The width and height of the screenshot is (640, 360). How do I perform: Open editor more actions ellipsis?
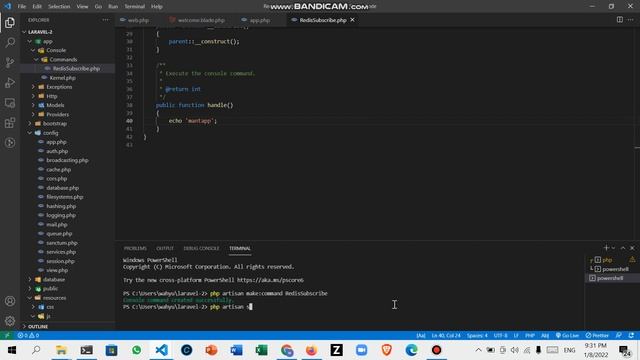pyautogui.click(x=631, y=20)
